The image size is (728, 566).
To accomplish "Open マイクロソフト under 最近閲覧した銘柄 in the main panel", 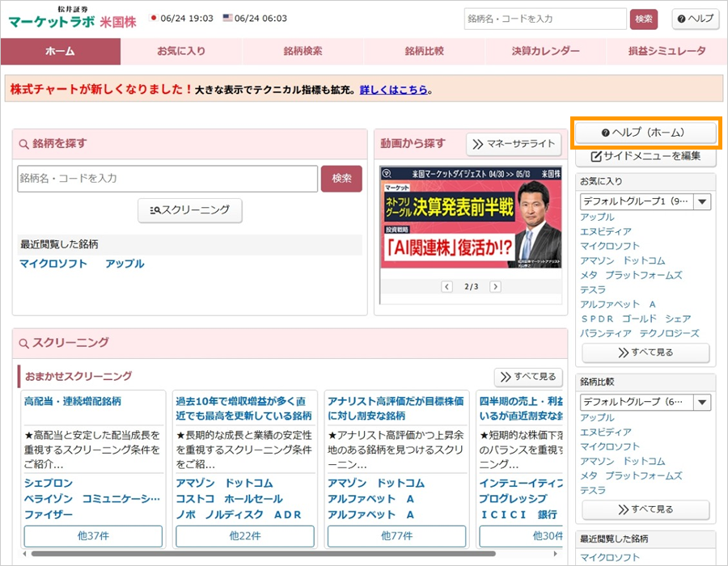I will tap(53, 264).
